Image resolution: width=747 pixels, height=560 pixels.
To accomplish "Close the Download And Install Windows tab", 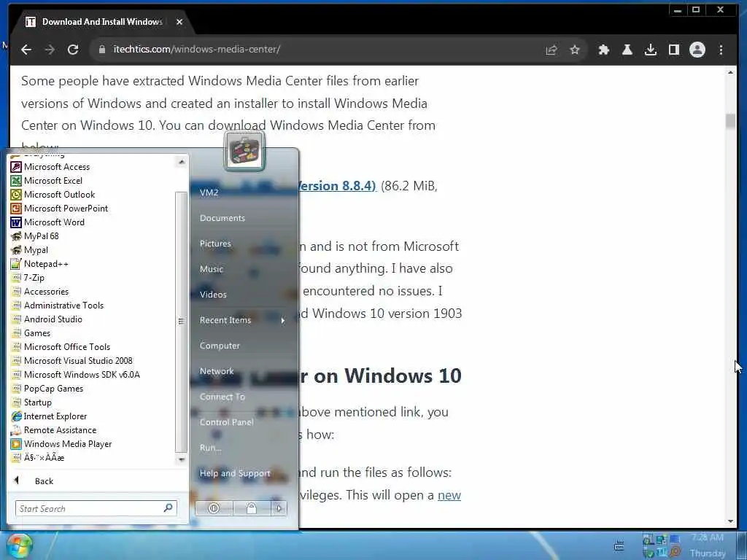I will 179,22.
